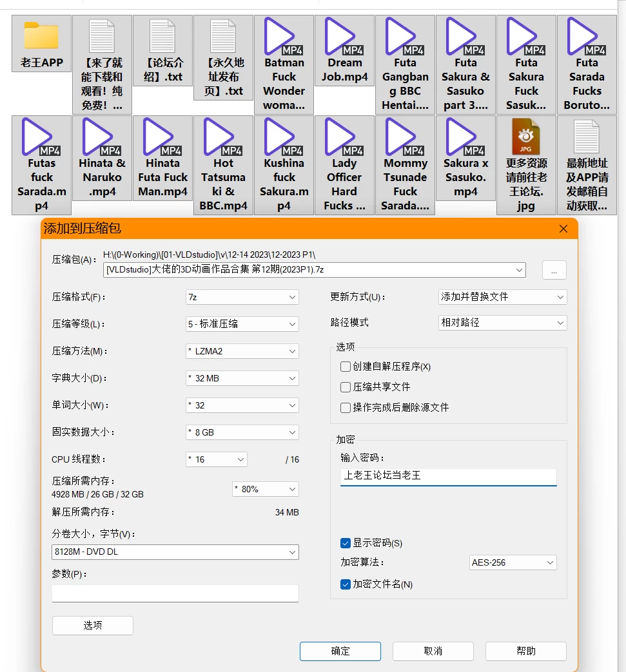Viewport: 626px width, 672px height.
Task: Select the Futa Gangbang g BBC Hentai video file
Action: [x=405, y=64]
